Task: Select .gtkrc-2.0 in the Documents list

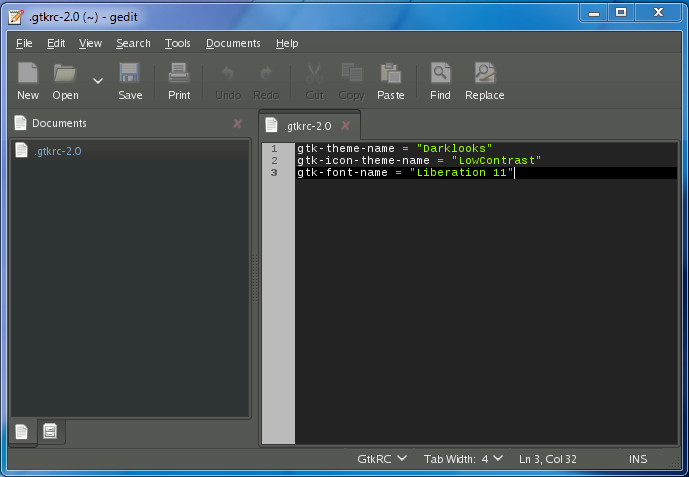Action: 57,151
